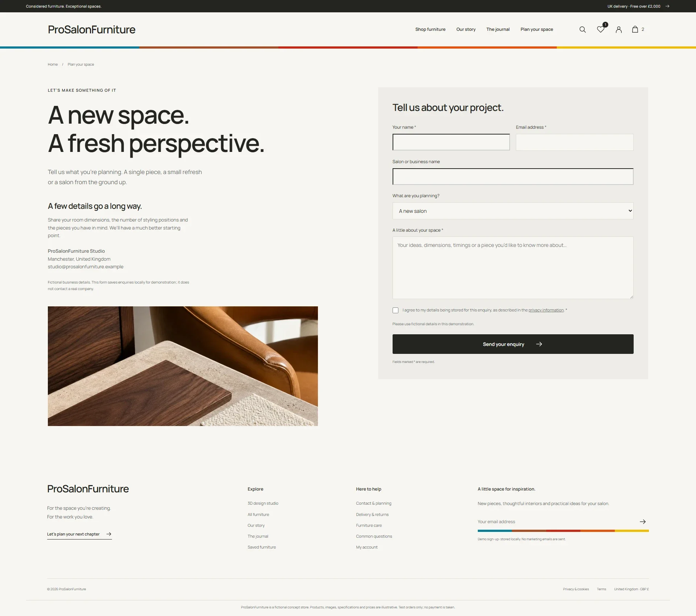Select Plan your space in top navigation
The height and width of the screenshot is (616, 696).
click(536, 29)
